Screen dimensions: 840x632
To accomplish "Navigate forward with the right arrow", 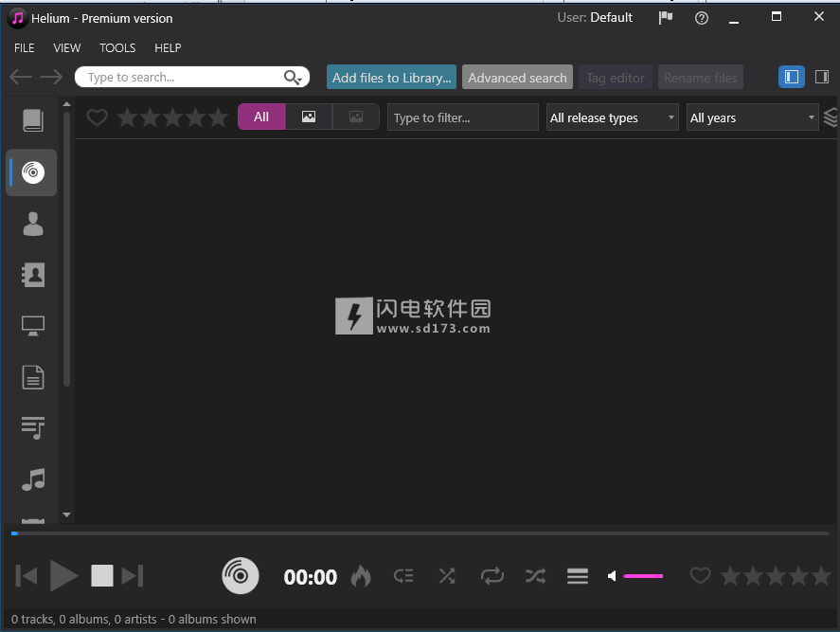I will pyautogui.click(x=51, y=77).
